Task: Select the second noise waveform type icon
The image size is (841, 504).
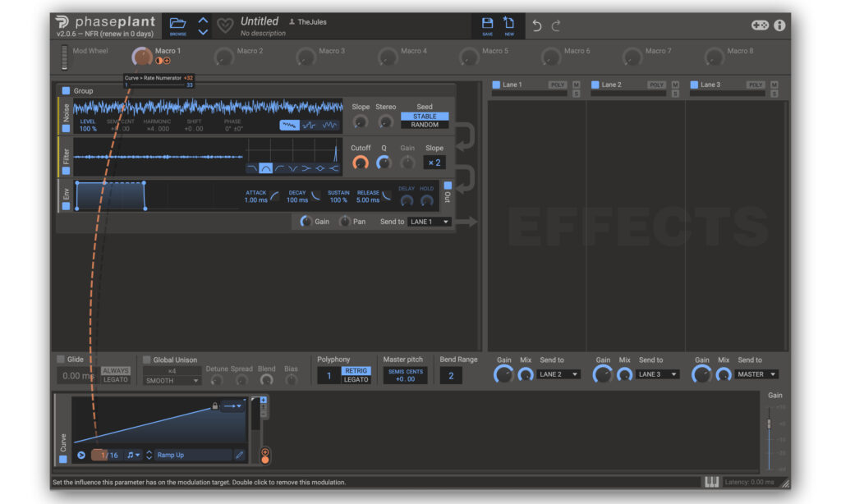Action: (x=309, y=126)
